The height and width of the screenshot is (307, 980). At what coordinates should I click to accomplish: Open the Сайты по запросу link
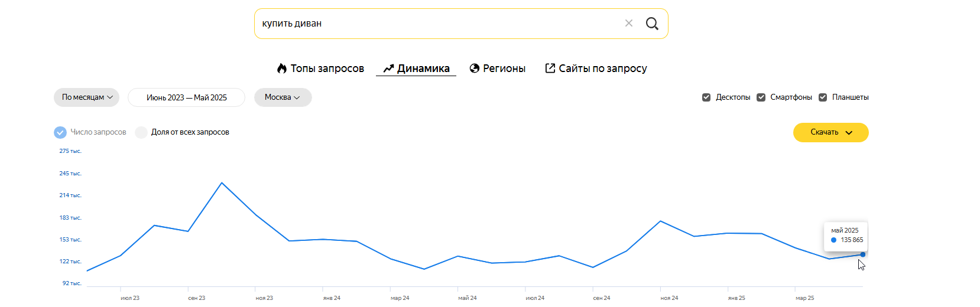click(602, 68)
